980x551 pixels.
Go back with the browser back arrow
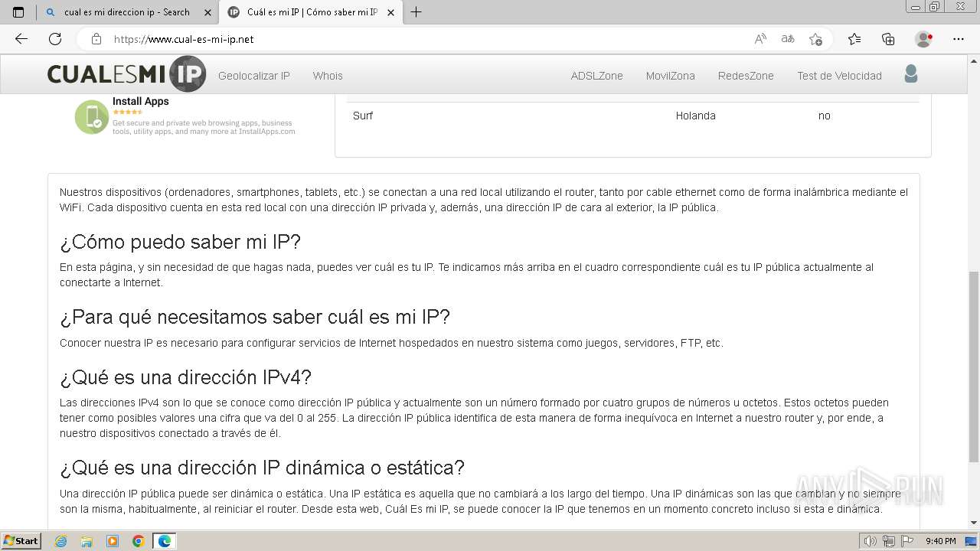[21, 39]
